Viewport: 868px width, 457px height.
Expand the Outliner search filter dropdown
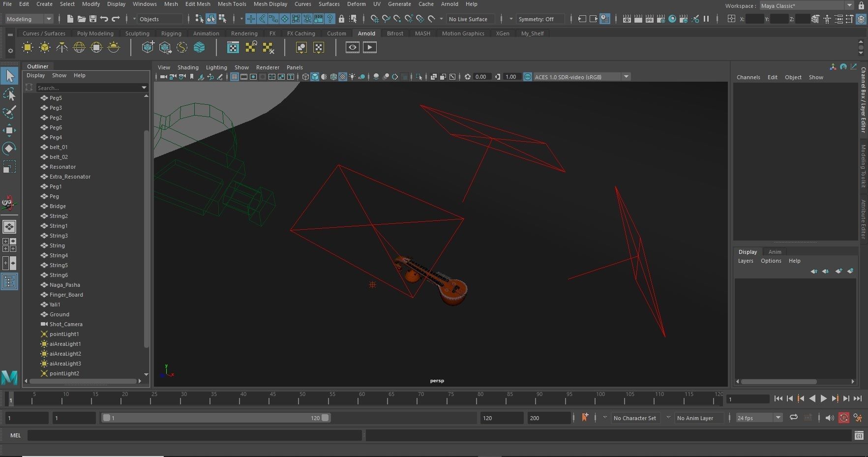pyautogui.click(x=144, y=88)
